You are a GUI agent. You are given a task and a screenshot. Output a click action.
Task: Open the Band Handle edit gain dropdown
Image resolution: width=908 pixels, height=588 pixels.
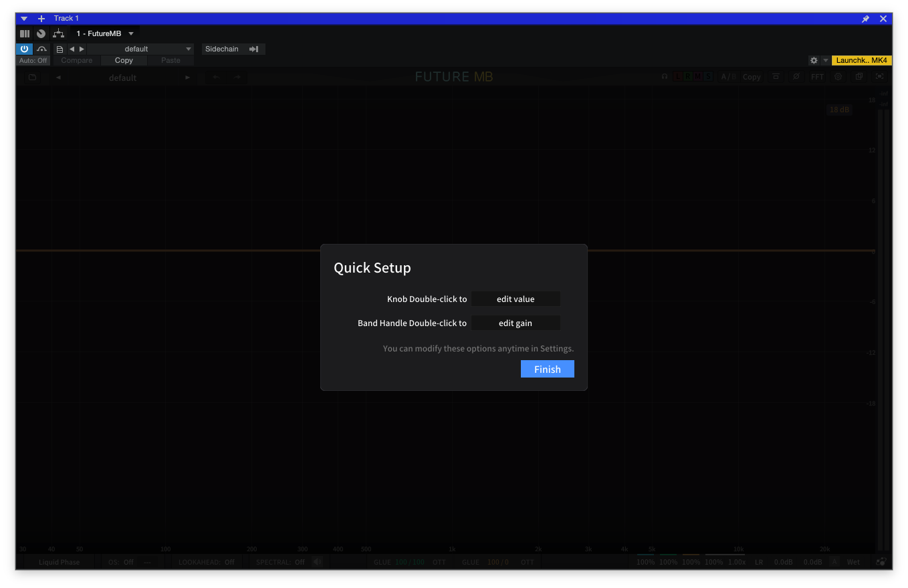coord(516,323)
